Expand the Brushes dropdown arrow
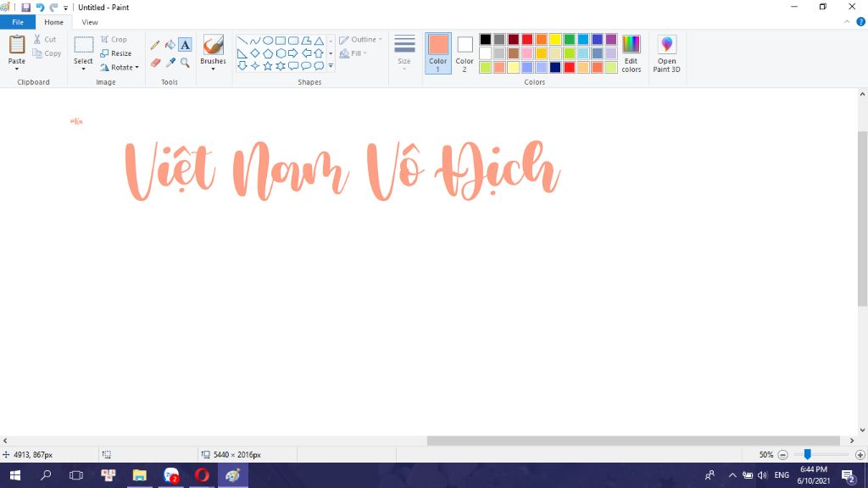Image resolution: width=868 pixels, height=488 pixels. click(x=213, y=69)
